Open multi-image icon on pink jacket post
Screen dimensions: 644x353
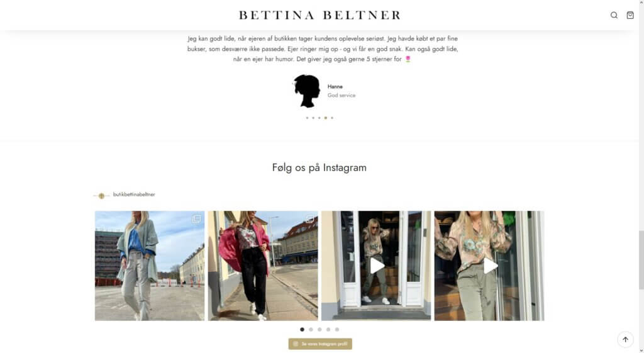point(309,219)
